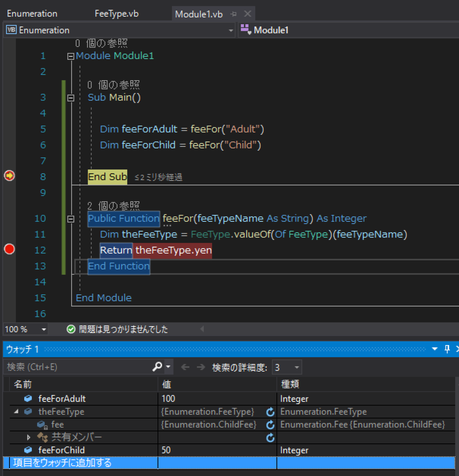Click the search magnifier icon in Watch panel

pos(157,367)
